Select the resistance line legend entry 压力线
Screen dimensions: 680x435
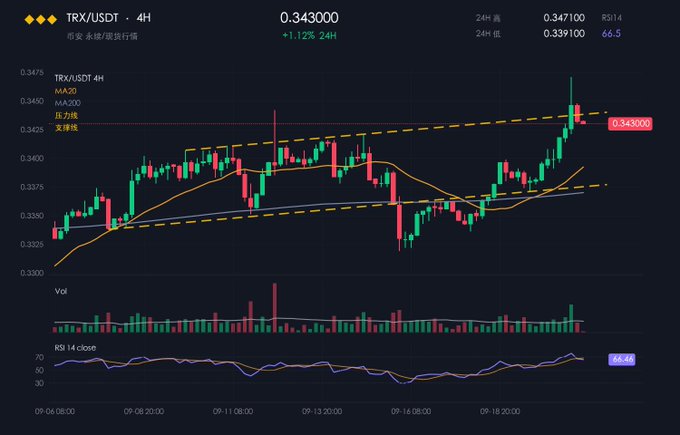[x=66, y=115]
